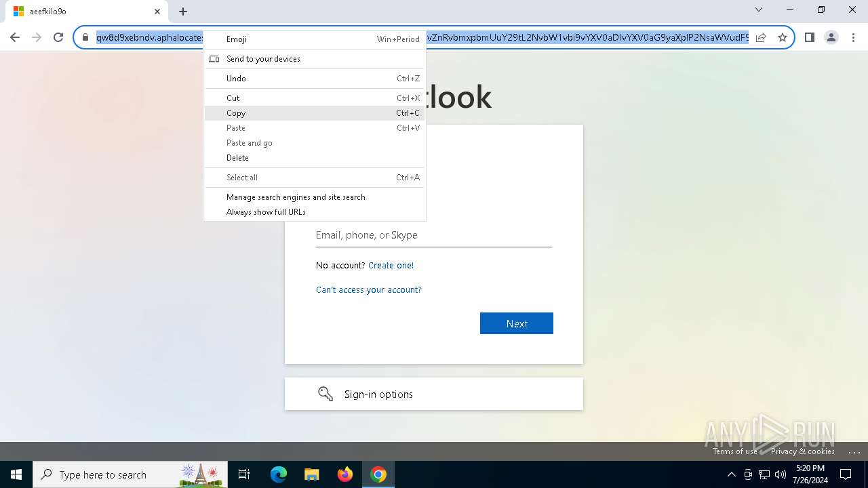Select Always show full URLs
Screen dimensions: 868x488
tap(315, 212)
